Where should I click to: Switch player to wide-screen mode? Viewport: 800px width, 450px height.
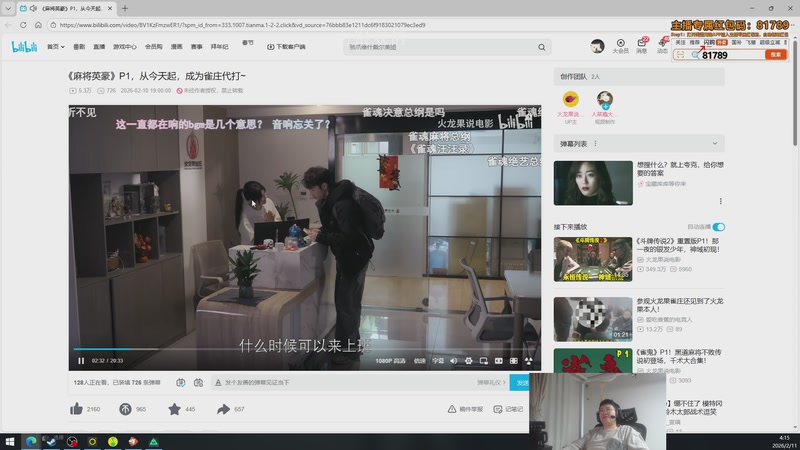pos(498,361)
